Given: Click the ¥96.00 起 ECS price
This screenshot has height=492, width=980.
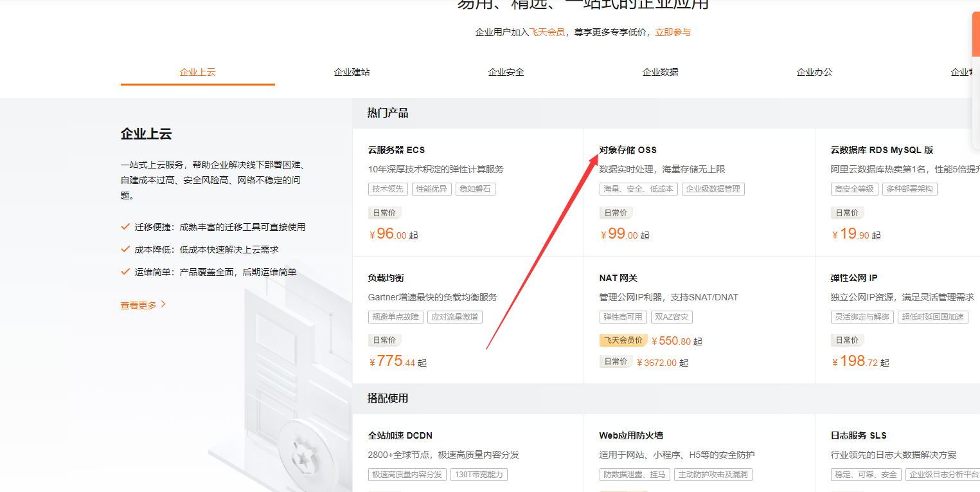Looking at the screenshot, I should point(393,234).
